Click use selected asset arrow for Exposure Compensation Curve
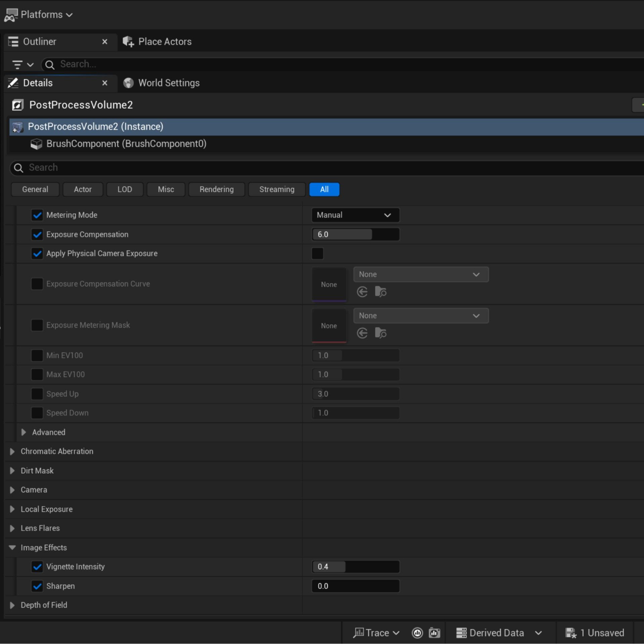Image resolution: width=644 pixels, height=644 pixels. (x=362, y=292)
